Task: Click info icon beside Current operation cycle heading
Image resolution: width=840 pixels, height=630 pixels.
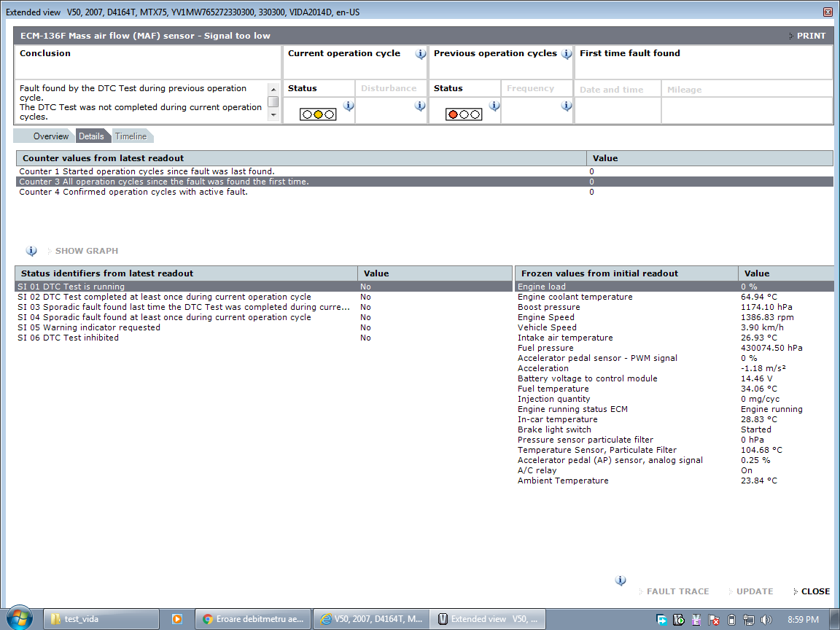Action: click(420, 54)
